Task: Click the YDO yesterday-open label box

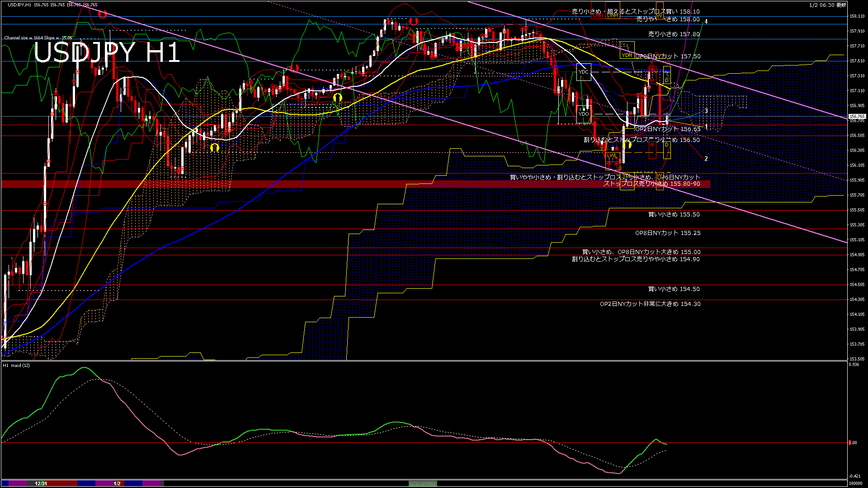Action: [584, 114]
